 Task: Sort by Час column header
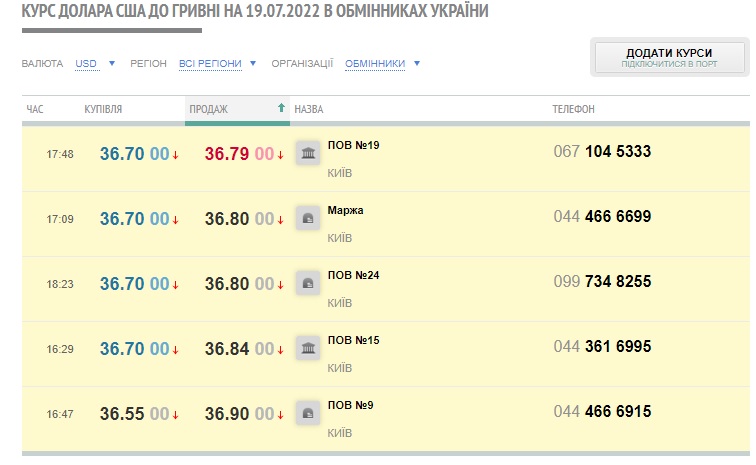35,109
